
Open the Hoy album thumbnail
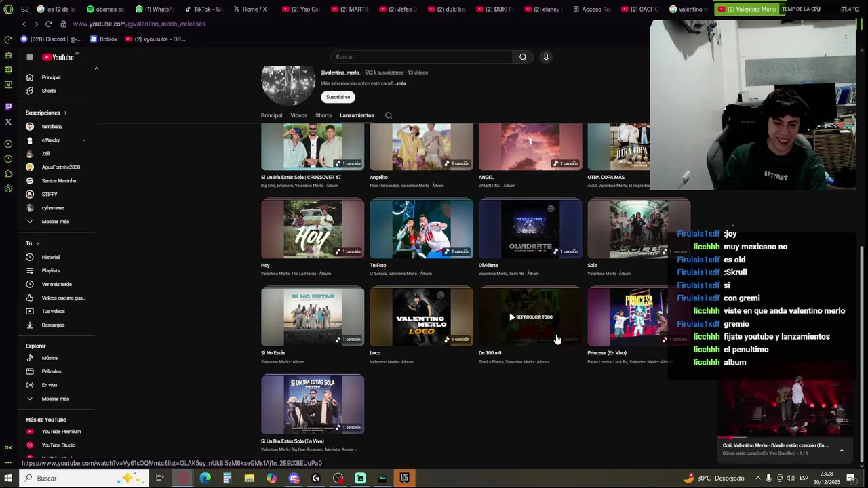313,228
